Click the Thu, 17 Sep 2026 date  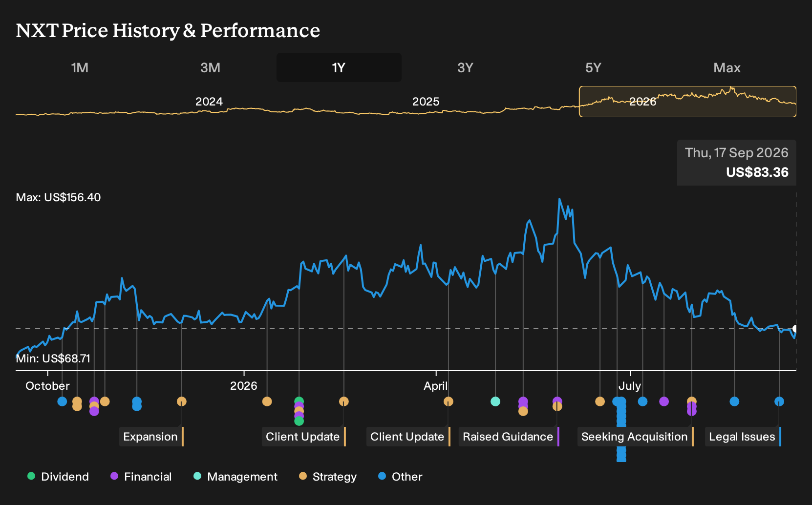[x=737, y=153]
